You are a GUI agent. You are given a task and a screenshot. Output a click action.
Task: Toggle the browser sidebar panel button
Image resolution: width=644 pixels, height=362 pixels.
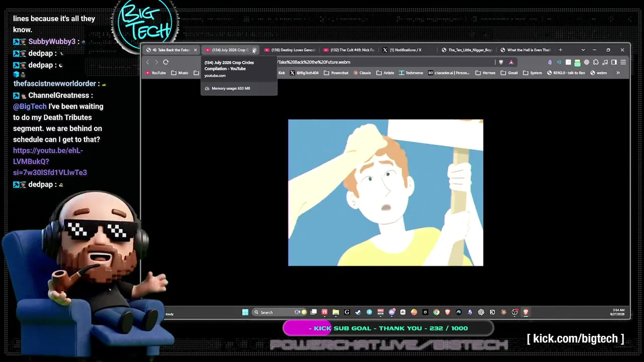click(x=614, y=62)
